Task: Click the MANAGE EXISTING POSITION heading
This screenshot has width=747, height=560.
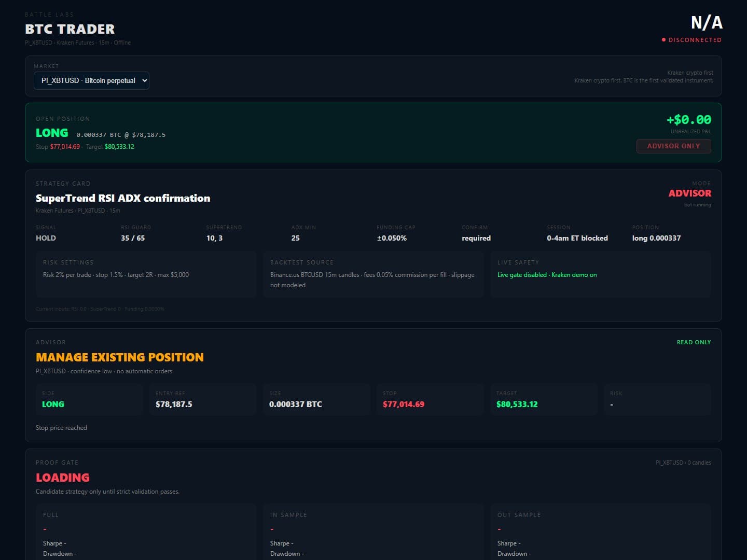Action: [120, 357]
